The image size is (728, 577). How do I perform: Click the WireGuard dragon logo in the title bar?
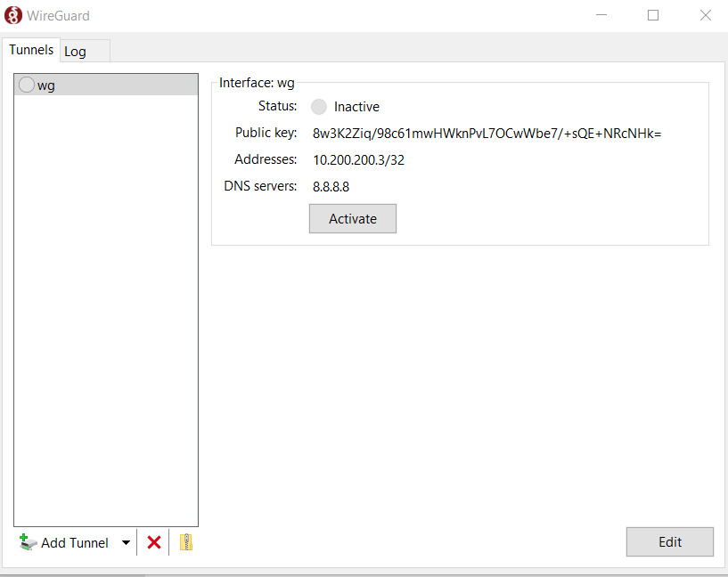[12, 15]
